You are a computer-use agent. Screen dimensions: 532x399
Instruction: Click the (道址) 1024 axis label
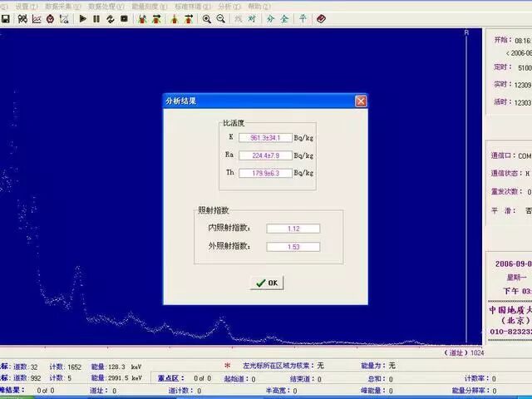coord(464,352)
